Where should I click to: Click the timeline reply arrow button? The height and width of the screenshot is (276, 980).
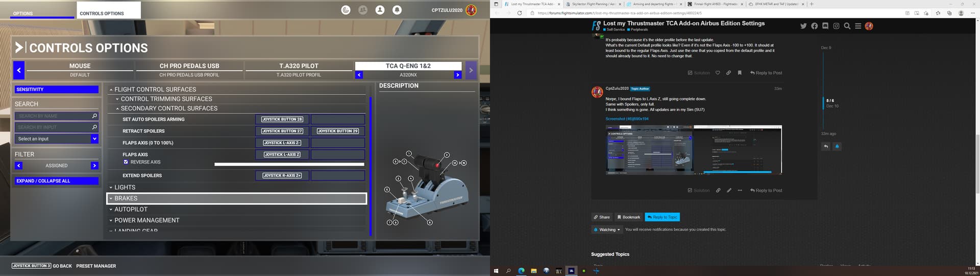tap(826, 146)
